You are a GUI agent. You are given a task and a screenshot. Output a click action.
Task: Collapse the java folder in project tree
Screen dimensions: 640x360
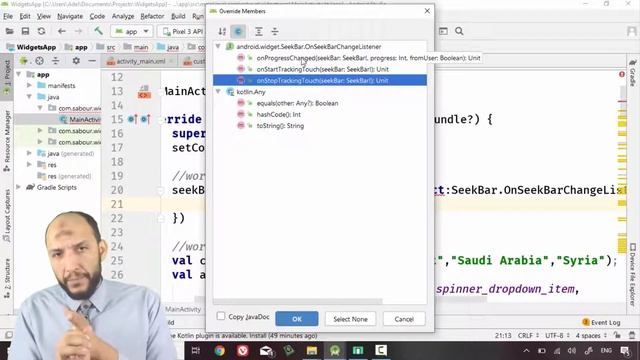29,97
